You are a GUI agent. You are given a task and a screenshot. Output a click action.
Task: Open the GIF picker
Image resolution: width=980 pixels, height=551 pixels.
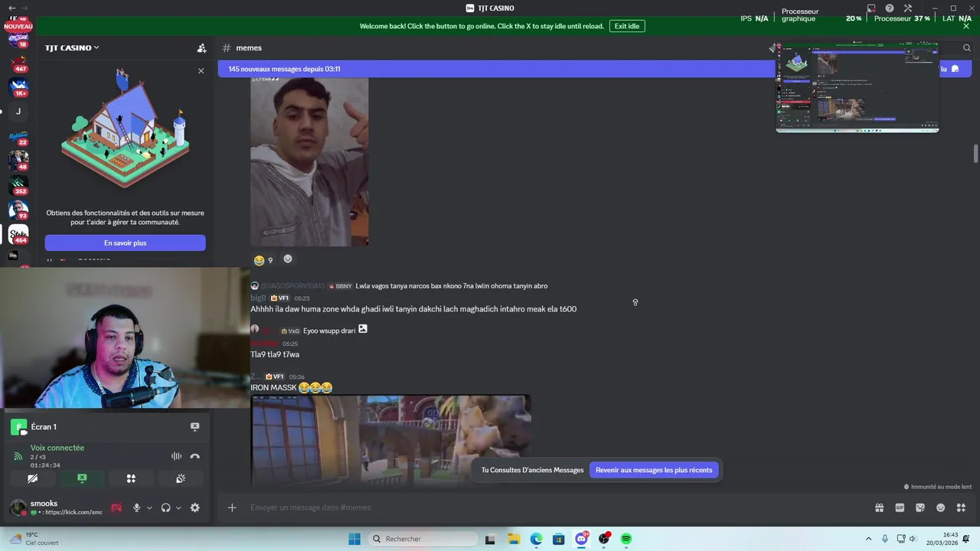[x=900, y=507]
